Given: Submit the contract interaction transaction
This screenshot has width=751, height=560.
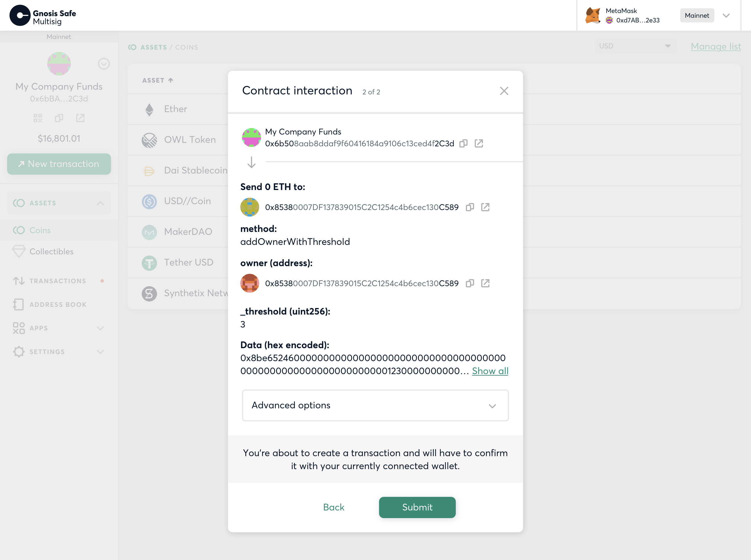Looking at the screenshot, I should [417, 507].
